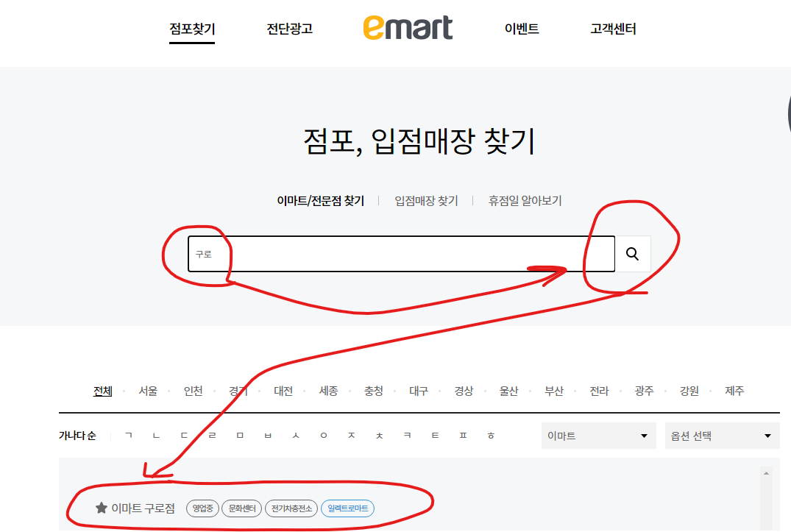Choose the ㅇ consonant filter
791x532 pixels.
(324, 435)
